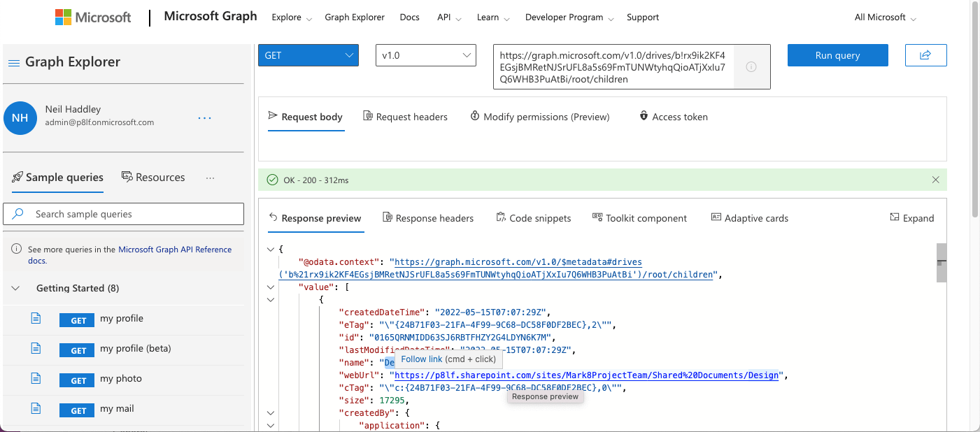Screen dimensions: 980x432
Task: Click the Microsoft logo
Action: [x=93, y=17]
